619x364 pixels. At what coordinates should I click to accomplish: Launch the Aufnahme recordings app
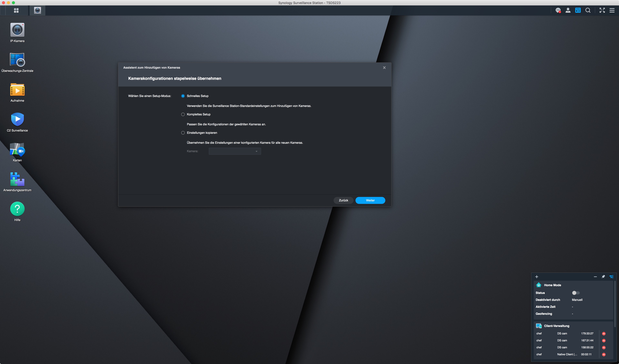17,90
